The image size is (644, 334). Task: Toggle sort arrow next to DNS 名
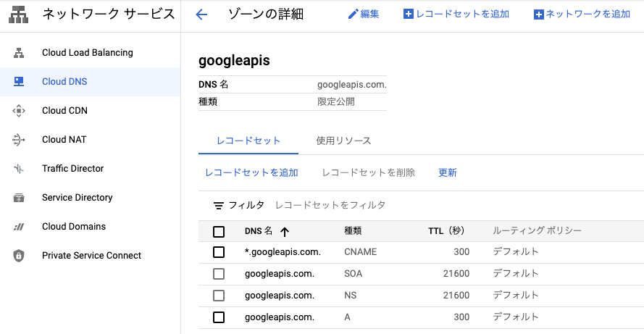285,232
